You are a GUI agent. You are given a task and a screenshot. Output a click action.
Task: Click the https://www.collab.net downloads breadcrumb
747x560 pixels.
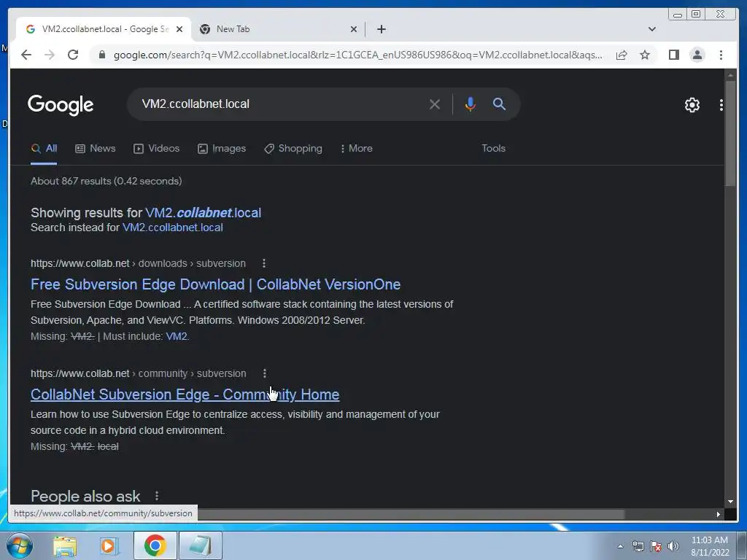point(138,263)
